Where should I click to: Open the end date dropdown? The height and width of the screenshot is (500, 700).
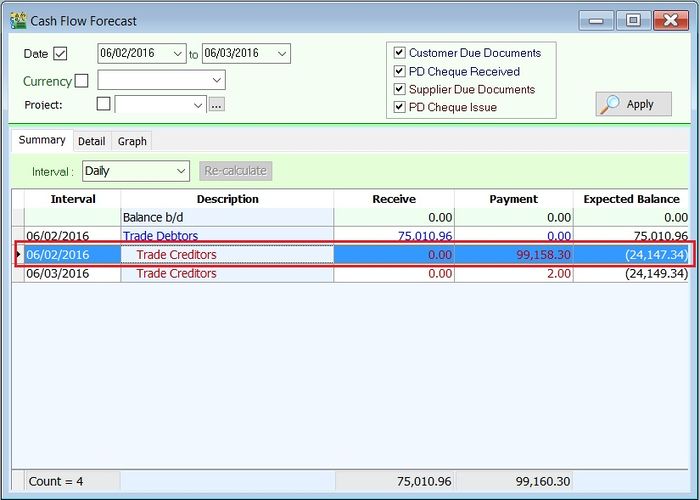(x=281, y=54)
